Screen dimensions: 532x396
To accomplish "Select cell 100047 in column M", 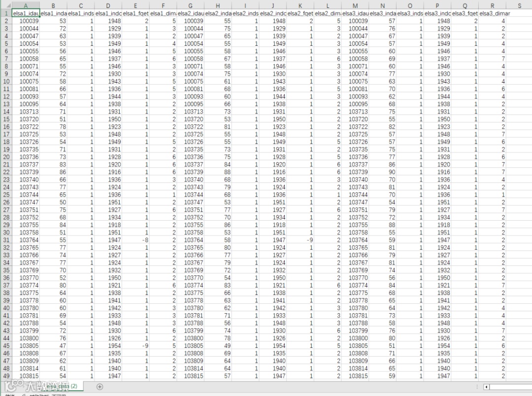I will tap(355, 36).
